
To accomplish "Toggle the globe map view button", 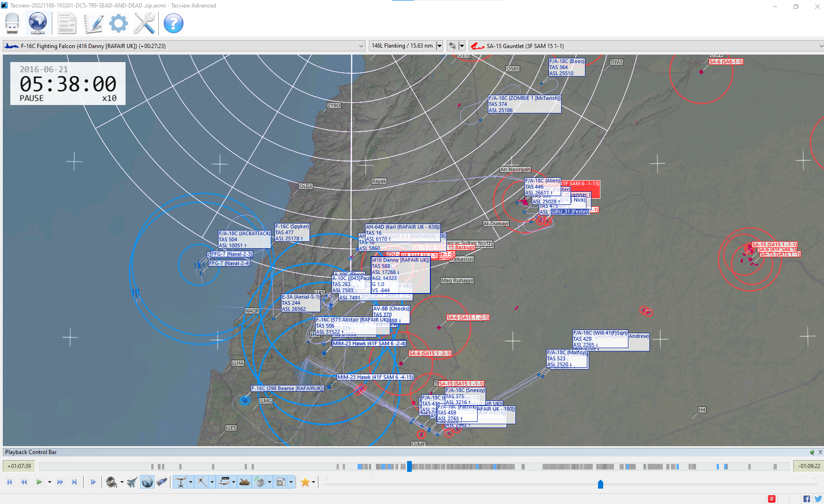I will pyautogui.click(x=147, y=482).
